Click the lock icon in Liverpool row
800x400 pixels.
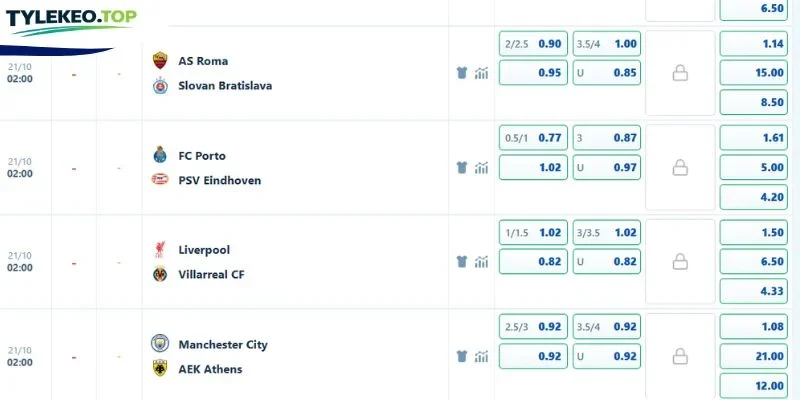[x=680, y=262]
